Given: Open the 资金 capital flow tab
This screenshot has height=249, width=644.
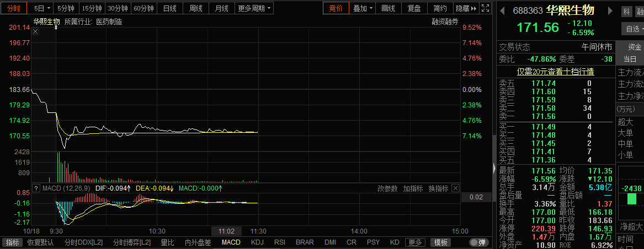Looking at the screenshot, I should click(635, 47).
